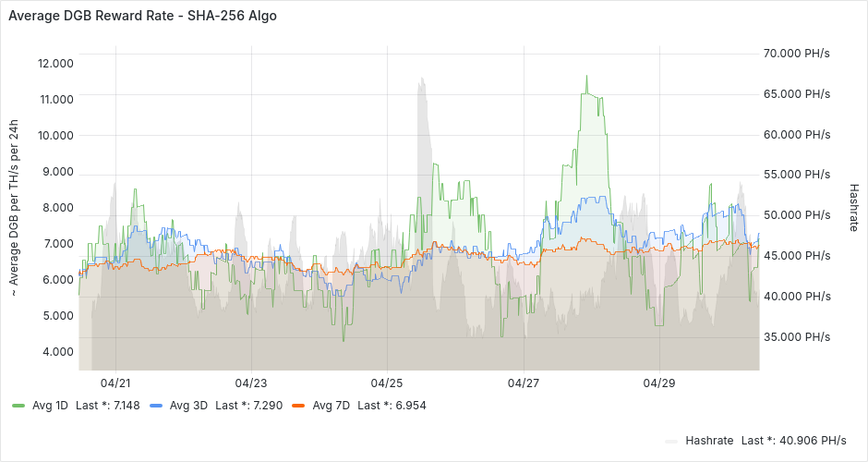Click the green Avg 1D legend color swatch
This screenshot has height=462, width=868.
click(x=19, y=406)
